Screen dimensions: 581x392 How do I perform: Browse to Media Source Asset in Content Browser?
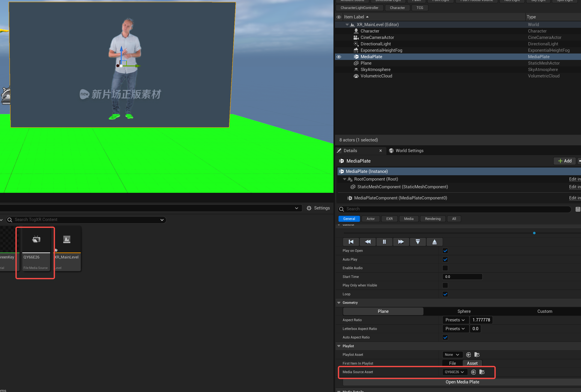pos(482,372)
